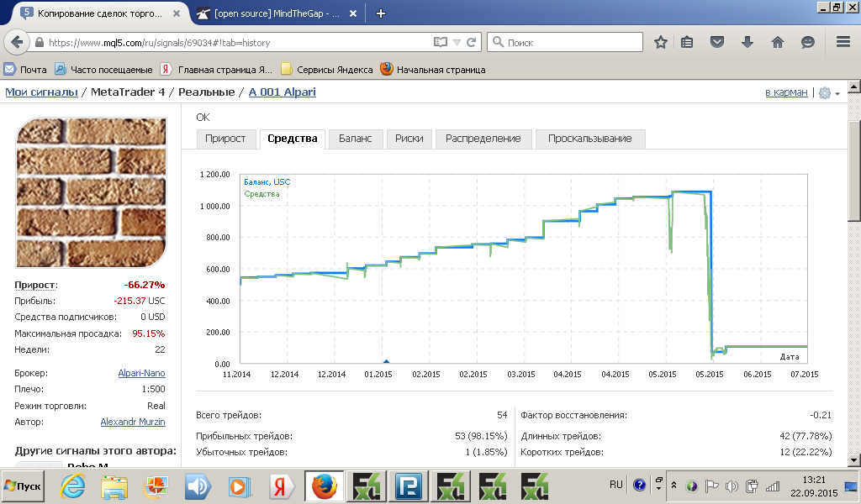Open the file explorer folder taskbar icon

(x=114, y=486)
